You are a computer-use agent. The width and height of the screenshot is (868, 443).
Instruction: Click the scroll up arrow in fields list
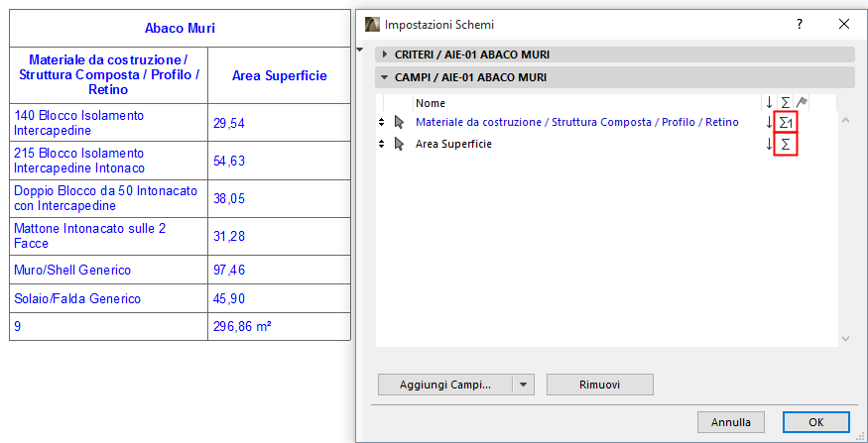coord(845,120)
